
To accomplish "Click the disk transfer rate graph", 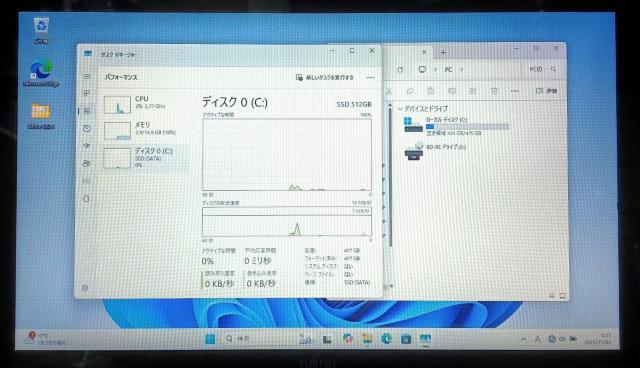I will (287, 222).
